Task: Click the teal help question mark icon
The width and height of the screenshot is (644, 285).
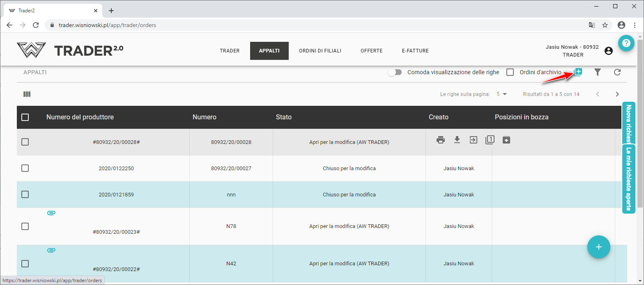Action: (626, 43)
